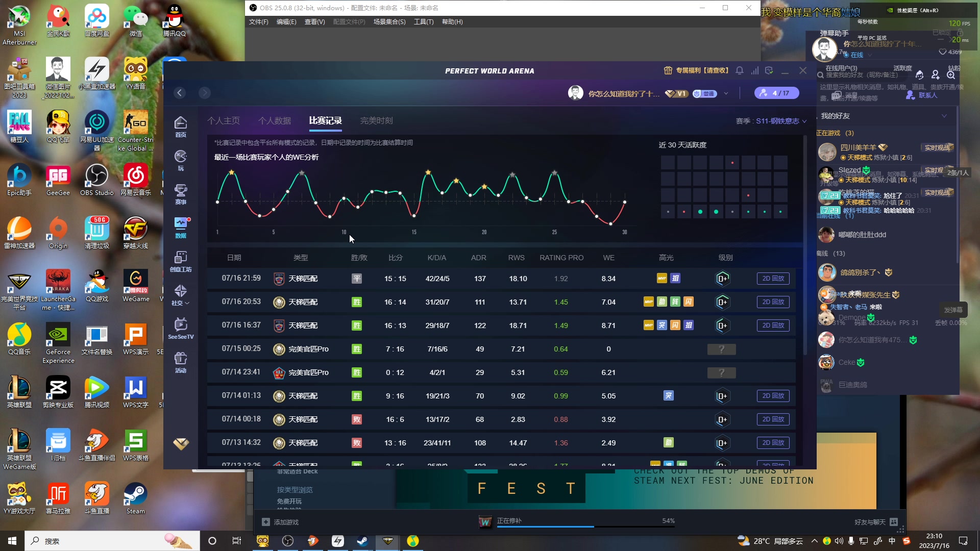
Task: Open the 赛事 trophy icon in the sidebar
Action: pos(181,194)
